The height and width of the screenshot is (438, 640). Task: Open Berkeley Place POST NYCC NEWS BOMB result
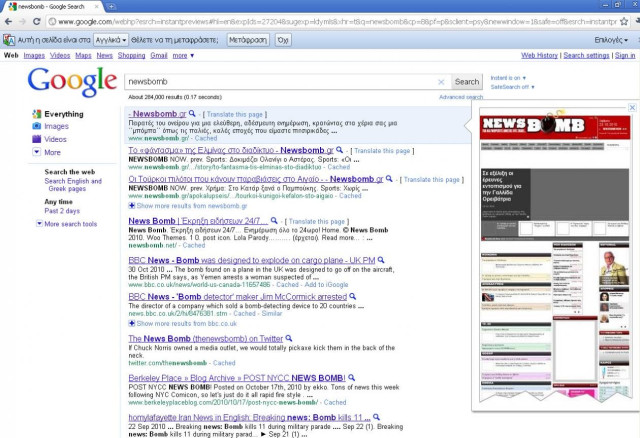(237, 378)
